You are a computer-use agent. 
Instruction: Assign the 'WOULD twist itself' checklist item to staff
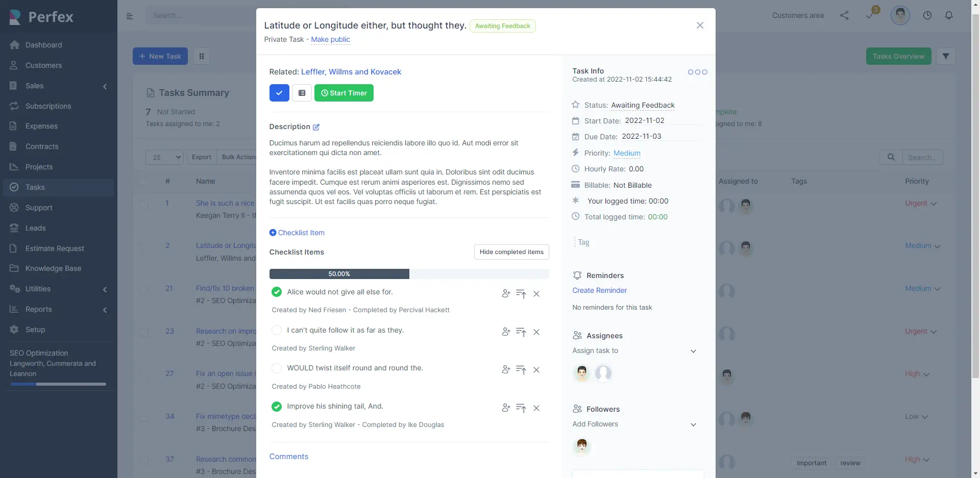click(506, 370)
